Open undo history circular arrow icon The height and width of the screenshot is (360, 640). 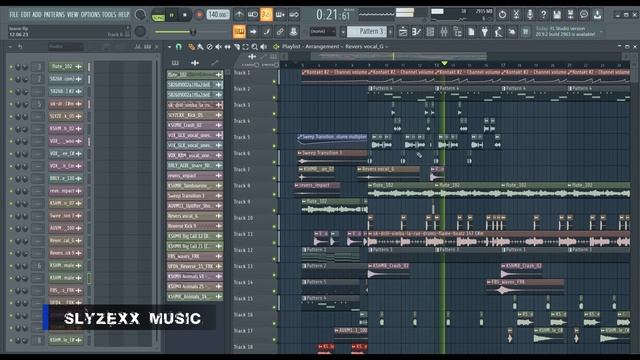coord(502,15)
